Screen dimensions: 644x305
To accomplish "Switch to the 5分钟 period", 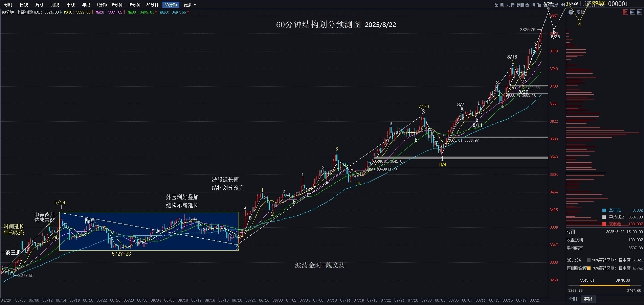I will (x=117, y=5).
